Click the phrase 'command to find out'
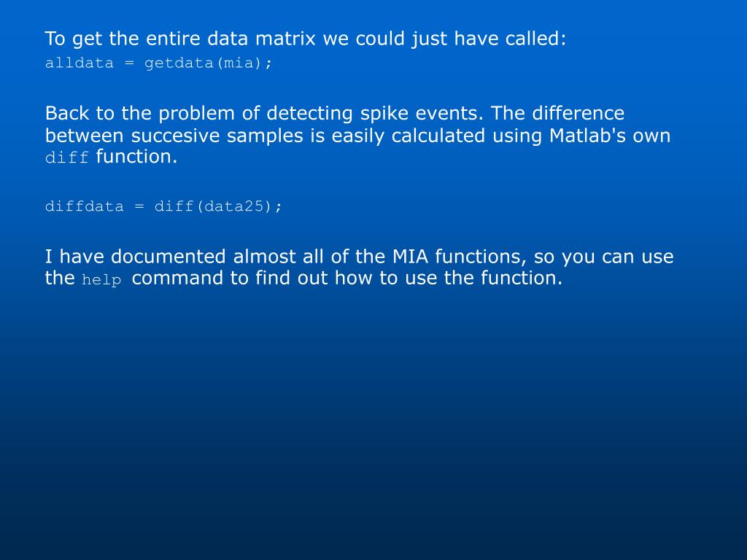Viewport: 747px width, 560px height. coord(230,278)
